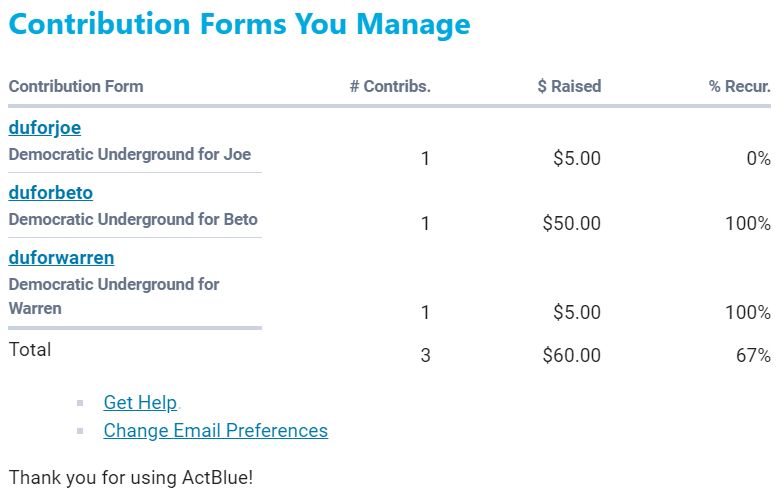The width and height of the screenshot is (781, 494).
Task: Select the Democratic Underground for Joe description
Action: [x=130, y=155]
